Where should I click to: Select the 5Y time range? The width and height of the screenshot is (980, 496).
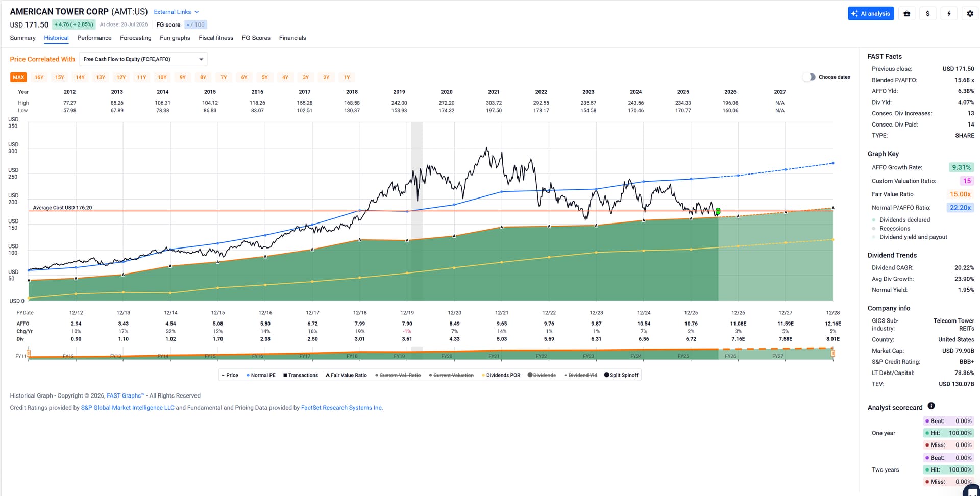click(x=265, y=77)
